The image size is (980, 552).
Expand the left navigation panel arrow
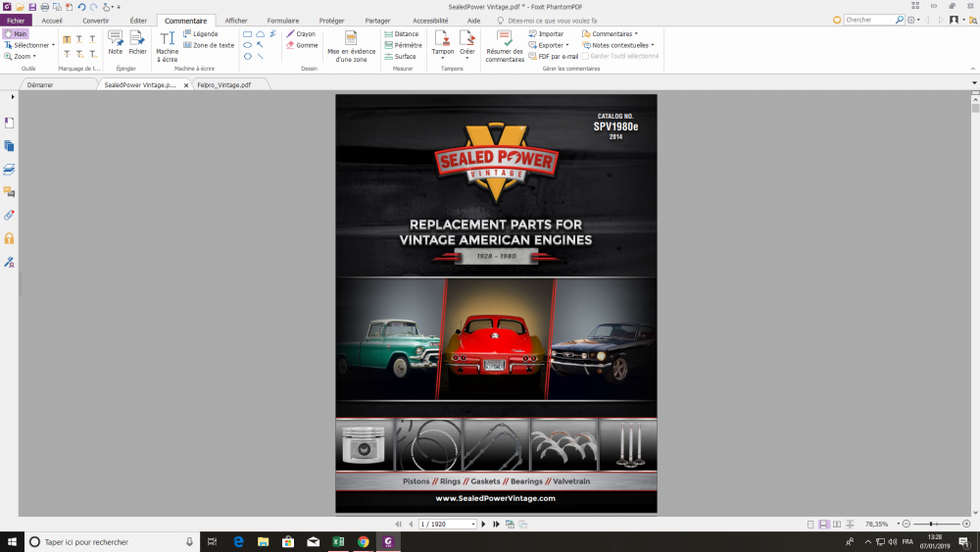[x=13, y=97]
